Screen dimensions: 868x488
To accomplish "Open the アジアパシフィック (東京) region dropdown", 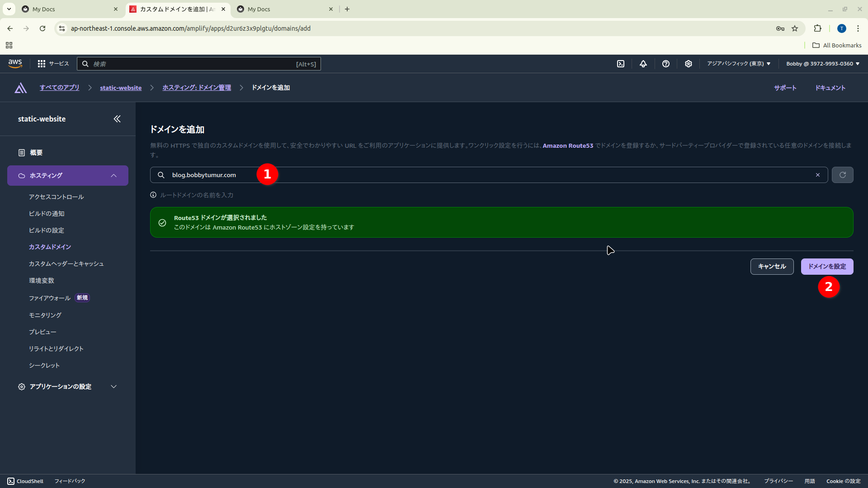I will coord(738,64).
